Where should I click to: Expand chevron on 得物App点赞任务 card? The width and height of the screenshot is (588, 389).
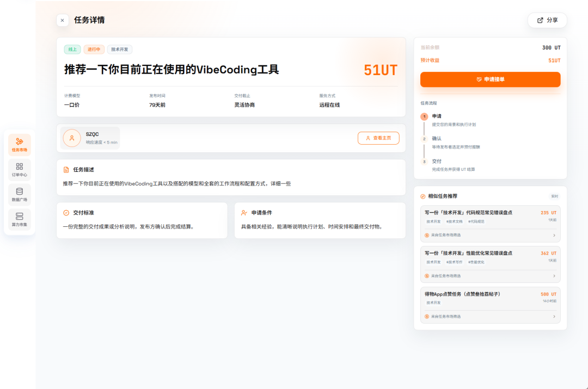[x=554, y=317]
